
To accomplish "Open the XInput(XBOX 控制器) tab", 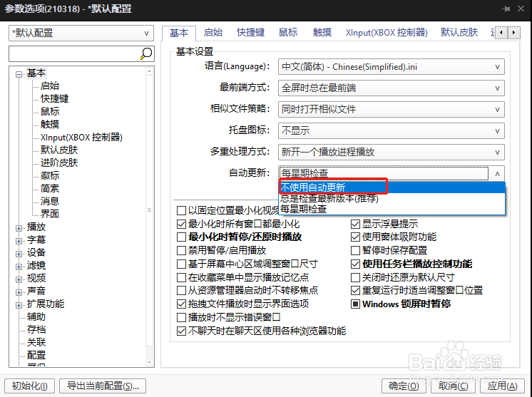I will click(387, 33).
